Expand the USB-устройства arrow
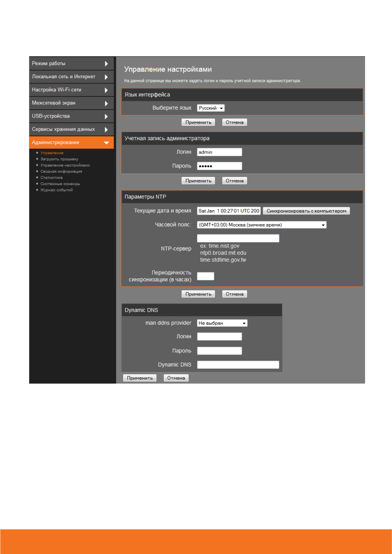The width and height of the screenshot is (392, 554). click(x=106, y=116)
